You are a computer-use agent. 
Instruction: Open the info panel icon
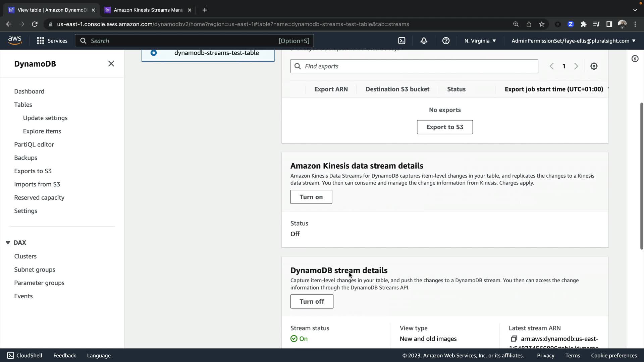click(x=635, y=59)
